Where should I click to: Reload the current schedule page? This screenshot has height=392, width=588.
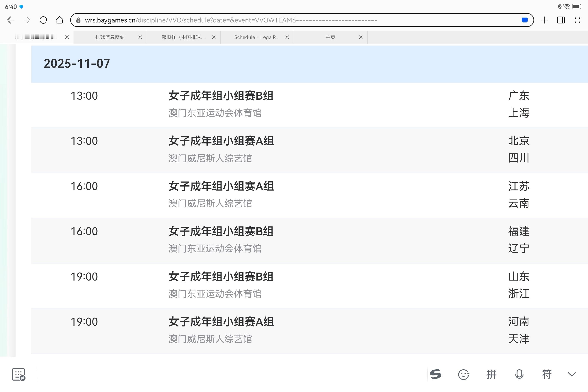click(x=43, y=20)
